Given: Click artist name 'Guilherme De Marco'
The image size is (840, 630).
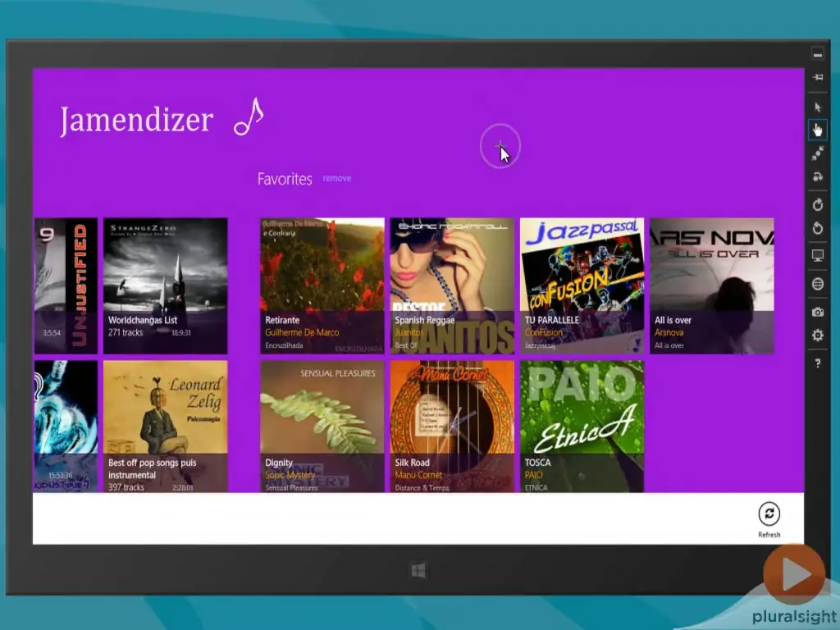Looking at the screenshot, I should pos(302,333).
